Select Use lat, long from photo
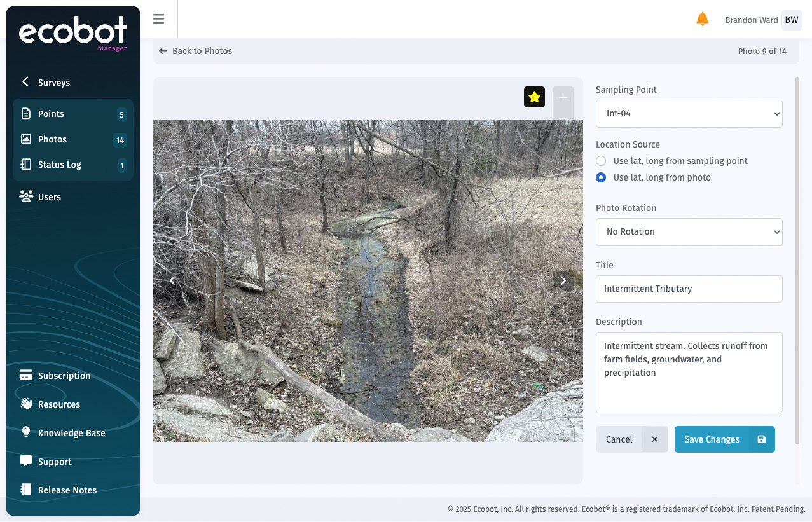Screen dimensions: 812x522 601,177
